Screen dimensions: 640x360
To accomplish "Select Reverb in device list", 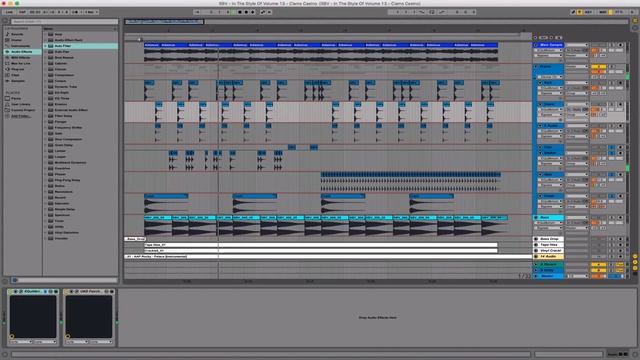I will 81,198.
